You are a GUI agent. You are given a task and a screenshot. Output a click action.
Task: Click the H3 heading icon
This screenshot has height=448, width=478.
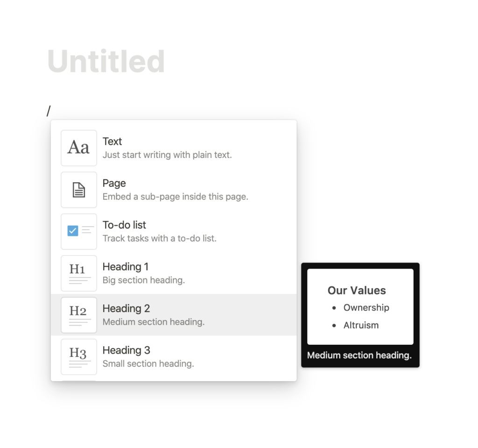tap(79, 357)
